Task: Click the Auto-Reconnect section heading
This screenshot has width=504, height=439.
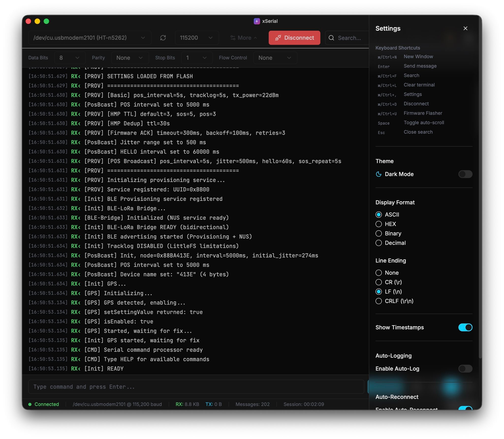Action: pos(397,397)
